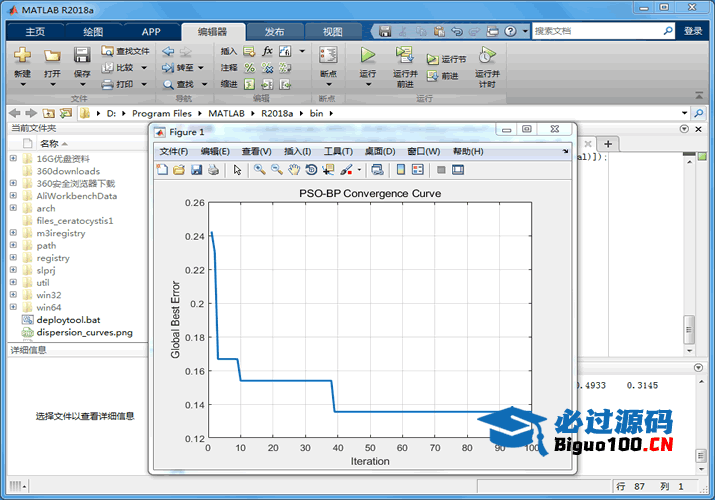Click New Figure icon in Figure 1 toolbar
This screenshot has height=500, width=715.
click(x=162, y=170)
